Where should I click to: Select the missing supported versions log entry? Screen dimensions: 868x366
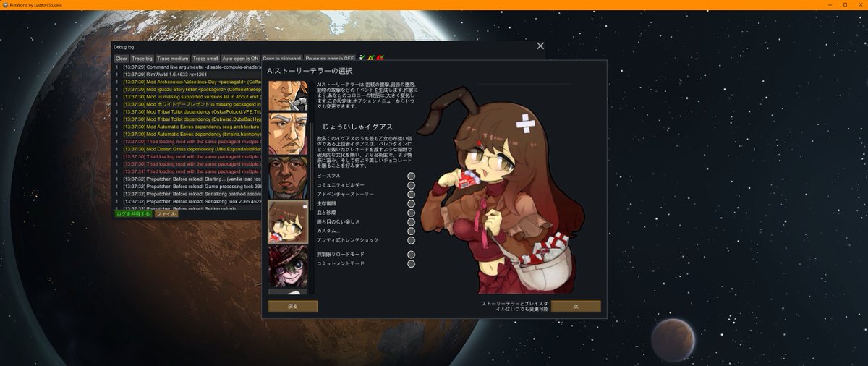pyautogui.click(x=188, y=96)
